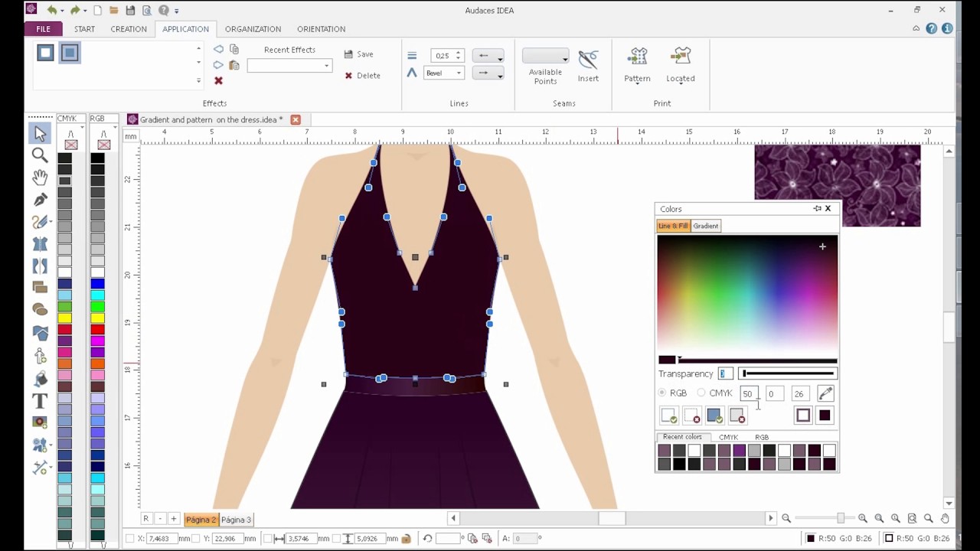Switch to the ORIENTATION ribbon tab
This screenshot has height=551, width=980.
[321, 29]
